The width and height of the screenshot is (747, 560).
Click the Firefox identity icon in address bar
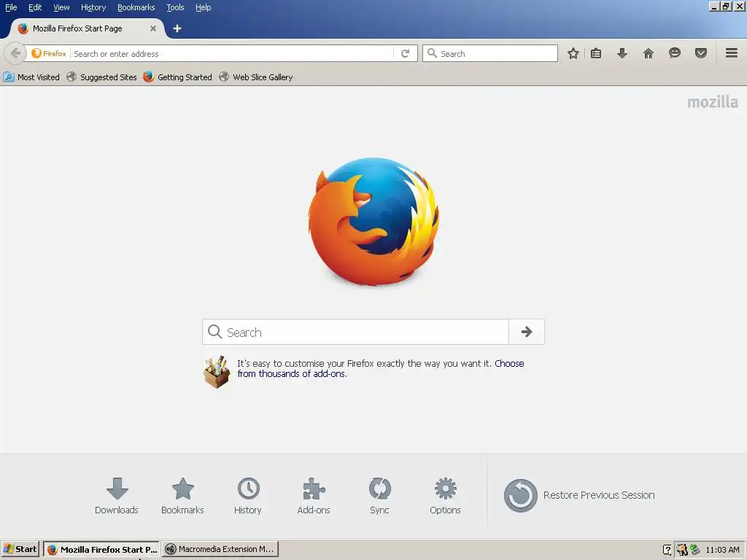tap(49, 53)
